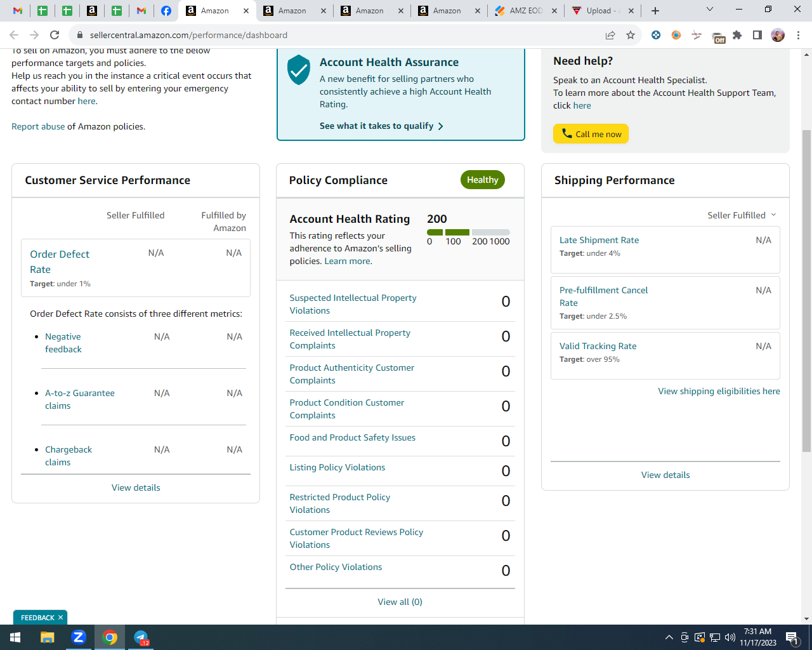
Task: Open Customer Product Reviews Policy Violations
Action: point(356,538)
